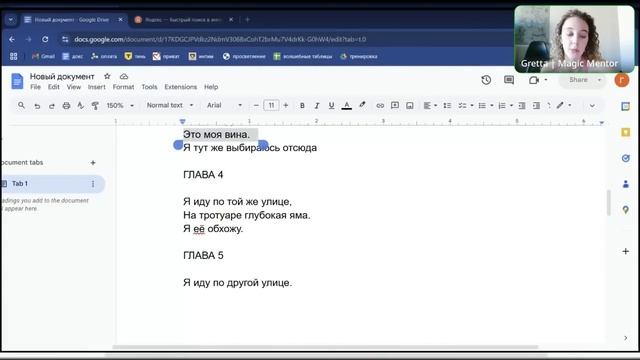This screenshot has width=640, height=360.
Task: Check the cloud save status icon
Action: 124,76
